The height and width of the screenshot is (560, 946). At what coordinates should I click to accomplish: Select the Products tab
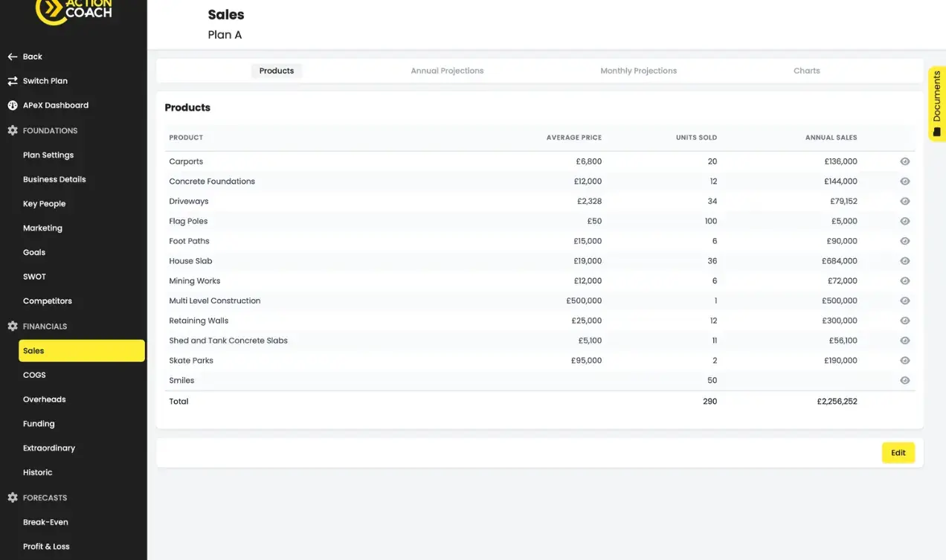pos(277,71)
